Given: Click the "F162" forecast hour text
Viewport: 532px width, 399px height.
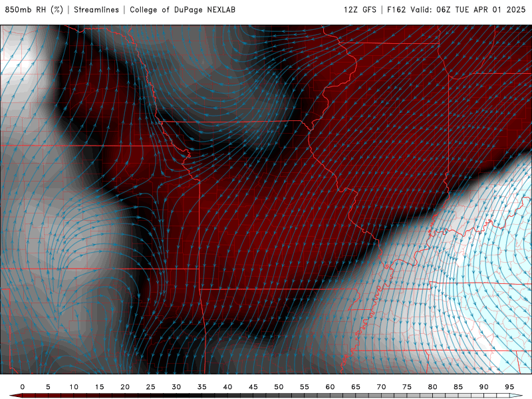Looking at the screenshot, I should [x=396, y=9].
